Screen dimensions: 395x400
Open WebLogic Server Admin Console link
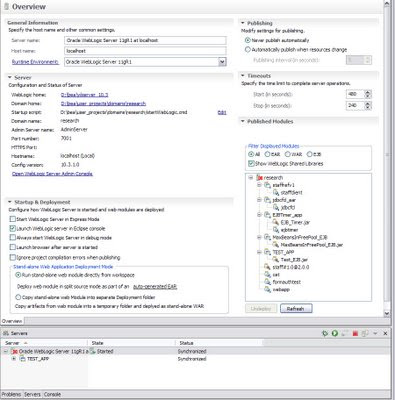coord(52,174)
